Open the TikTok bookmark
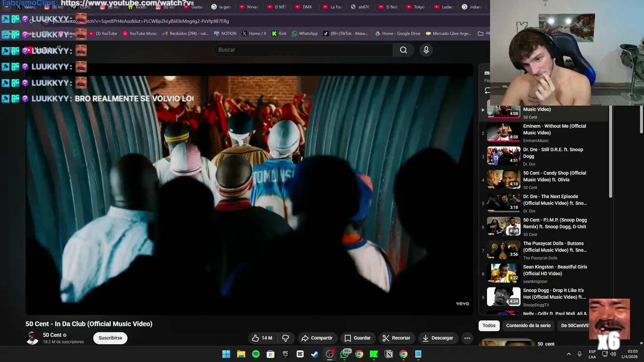The image size is (644, 362). tap(346, 34)
